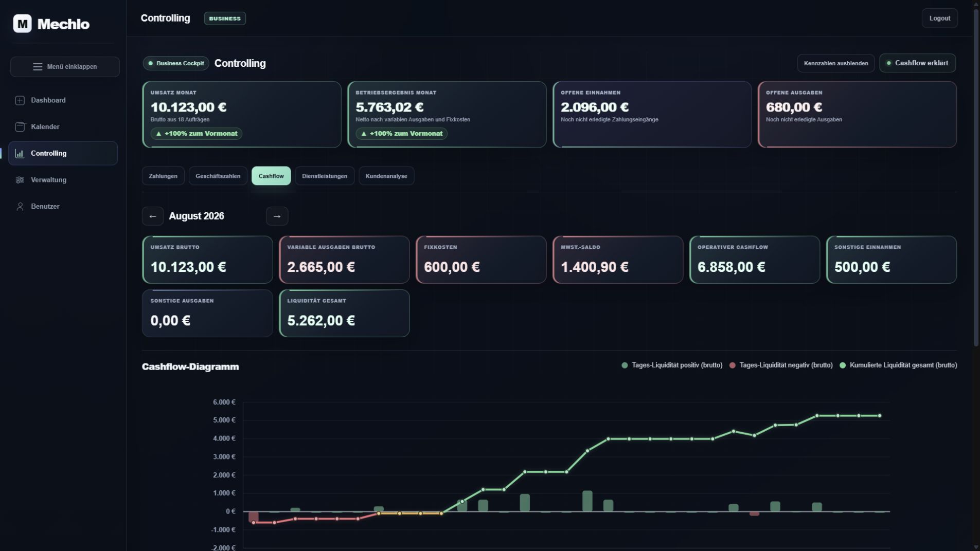Click the BUSINESS plan badge
Viewport: 980px width, 551px height.
tap(225, 19)
